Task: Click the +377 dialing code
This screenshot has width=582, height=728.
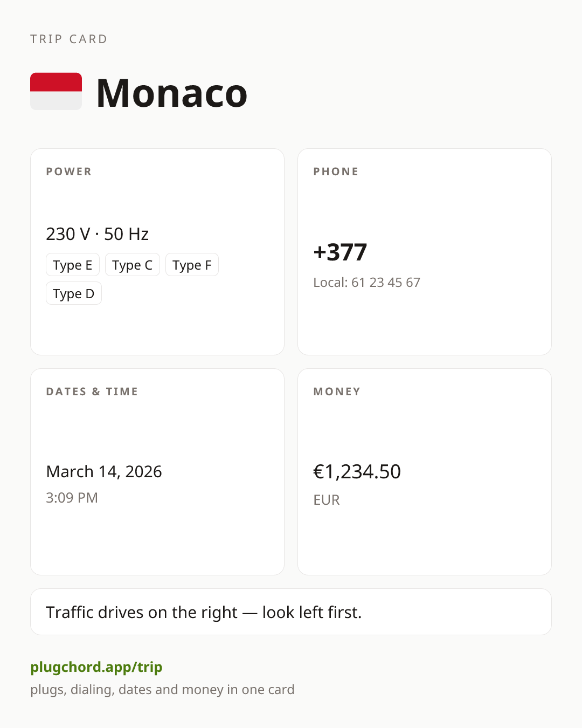Action: click(x=340, y=252)
